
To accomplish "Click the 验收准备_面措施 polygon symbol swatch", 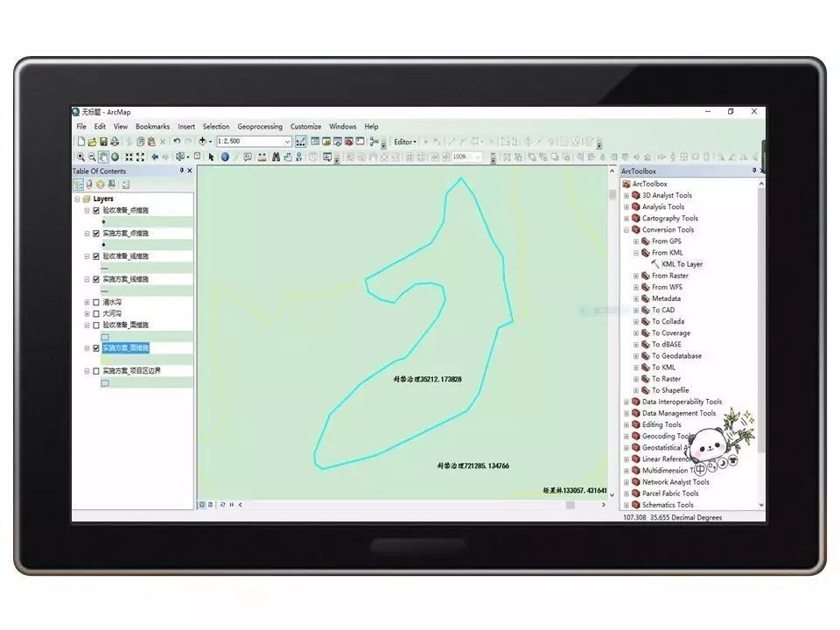I will pos(105,337).
